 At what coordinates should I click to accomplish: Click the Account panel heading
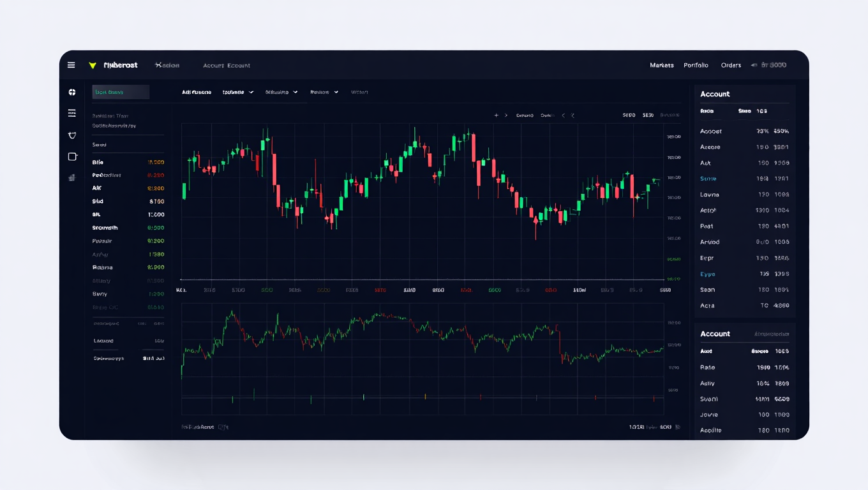(x=715, y=94)
